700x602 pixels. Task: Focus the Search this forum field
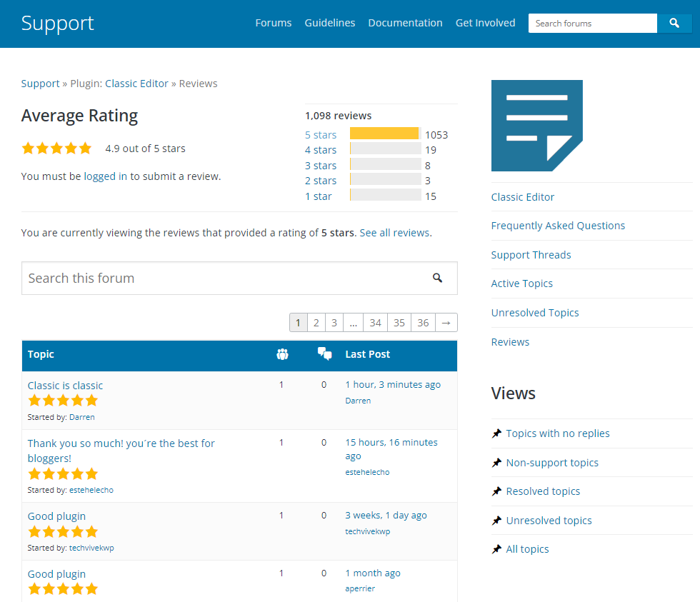pos(239,278)
